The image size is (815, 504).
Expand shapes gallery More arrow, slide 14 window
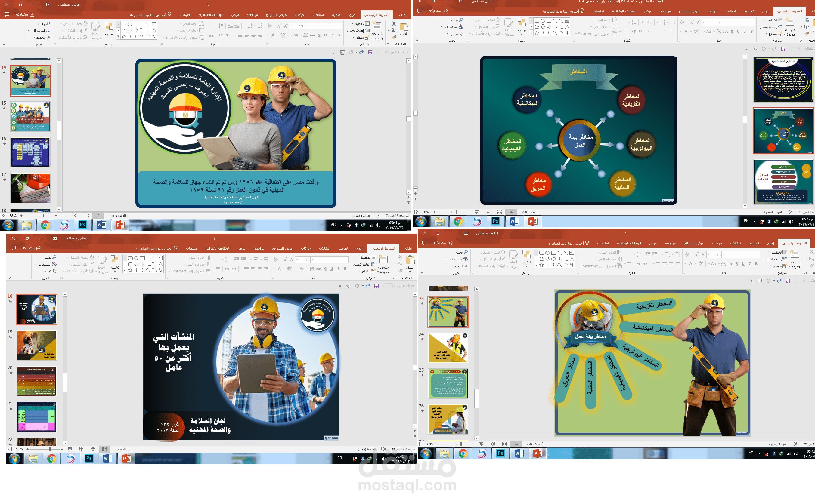click(119, 37)
